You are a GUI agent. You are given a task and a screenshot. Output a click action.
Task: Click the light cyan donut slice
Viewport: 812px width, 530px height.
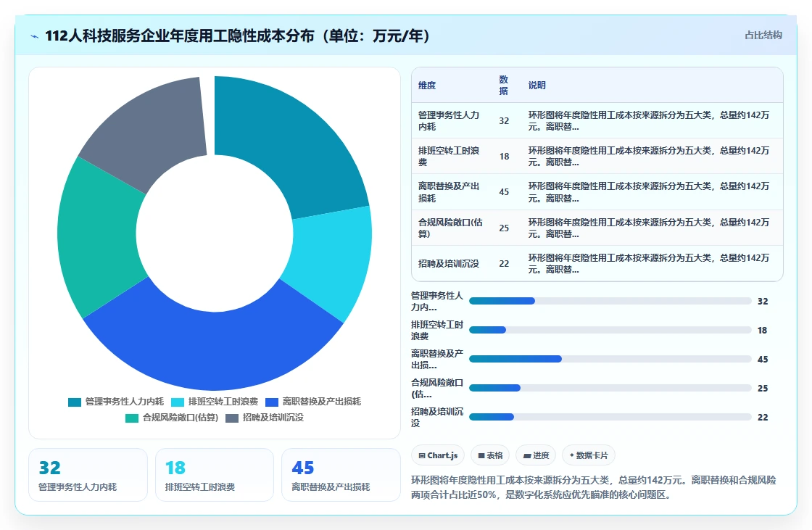click(331, 262)
